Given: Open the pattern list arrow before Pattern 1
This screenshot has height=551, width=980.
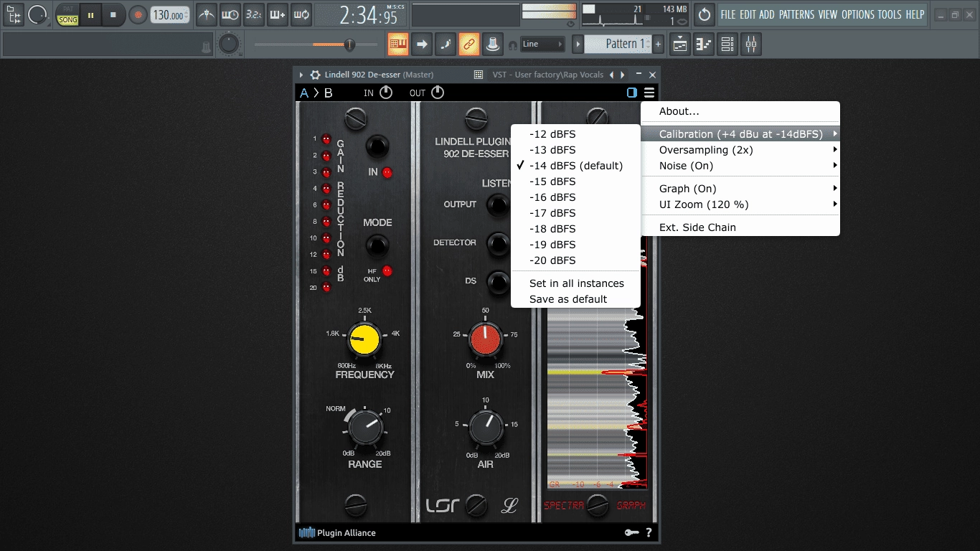Looking at the screenshot, I should coord(578,44).
